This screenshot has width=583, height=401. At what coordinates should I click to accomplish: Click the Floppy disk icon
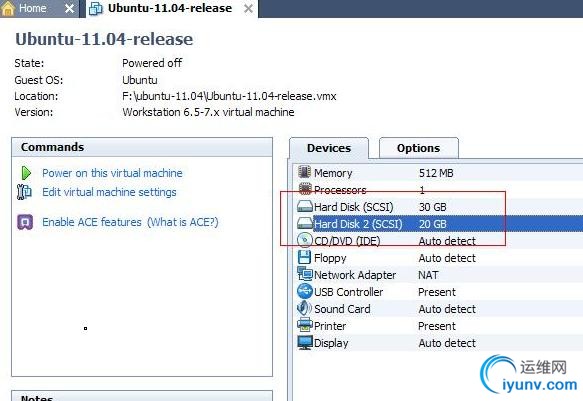304,257
